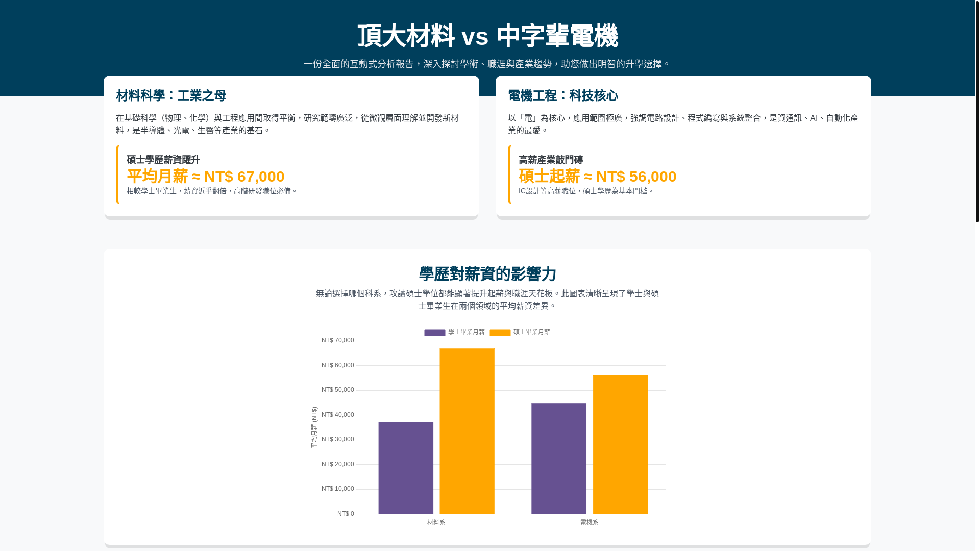
Task: Click the y-axis tick NT$ 30,000
Action: (x=338, y=439)
